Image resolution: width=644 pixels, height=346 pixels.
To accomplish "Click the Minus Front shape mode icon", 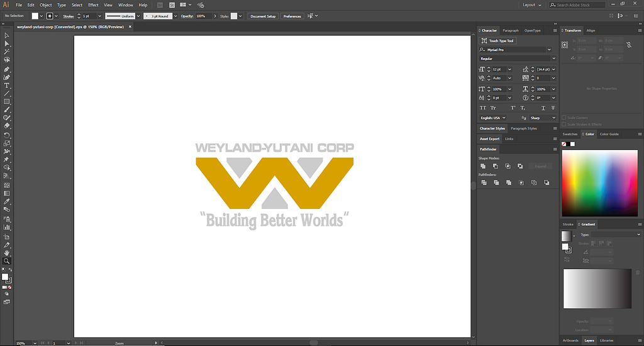I will [496, 166].
